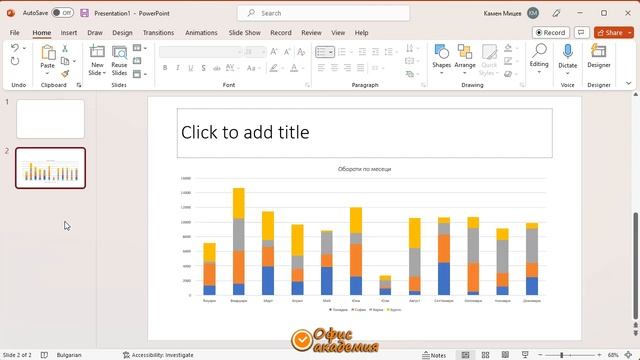640x360 pixels.
Task: Click the Search box
Action: [x=323, y=13]
